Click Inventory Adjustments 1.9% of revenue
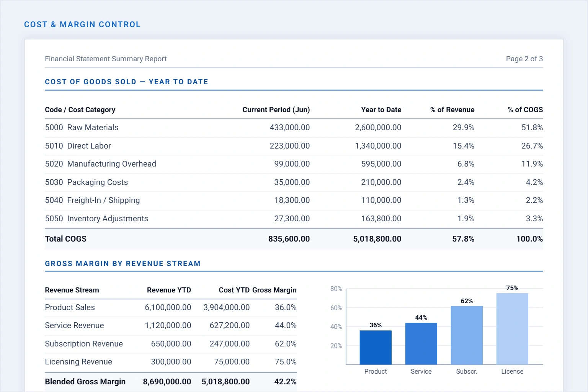Viewport: 588px width, 392px height. [x=466, y=219]
